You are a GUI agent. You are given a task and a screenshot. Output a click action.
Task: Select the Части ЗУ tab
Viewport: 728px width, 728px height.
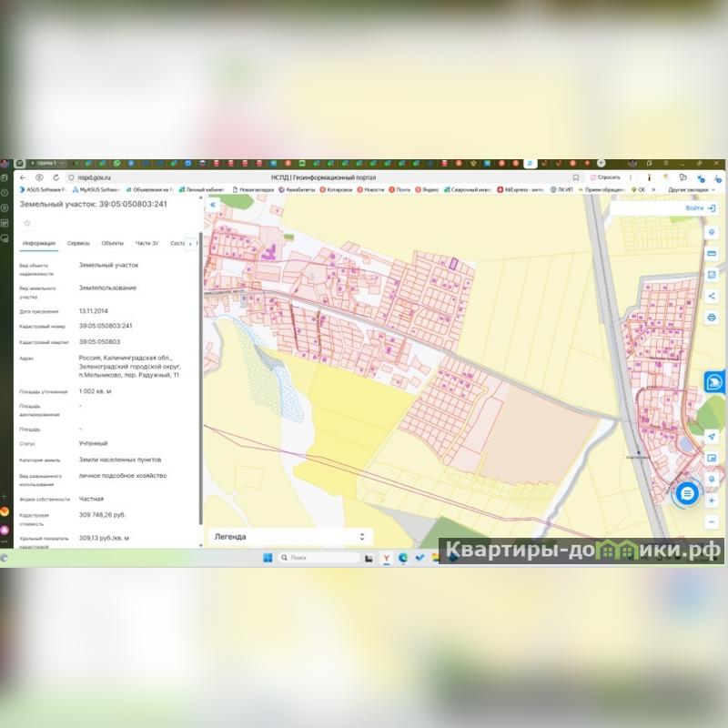click(147, 243)
